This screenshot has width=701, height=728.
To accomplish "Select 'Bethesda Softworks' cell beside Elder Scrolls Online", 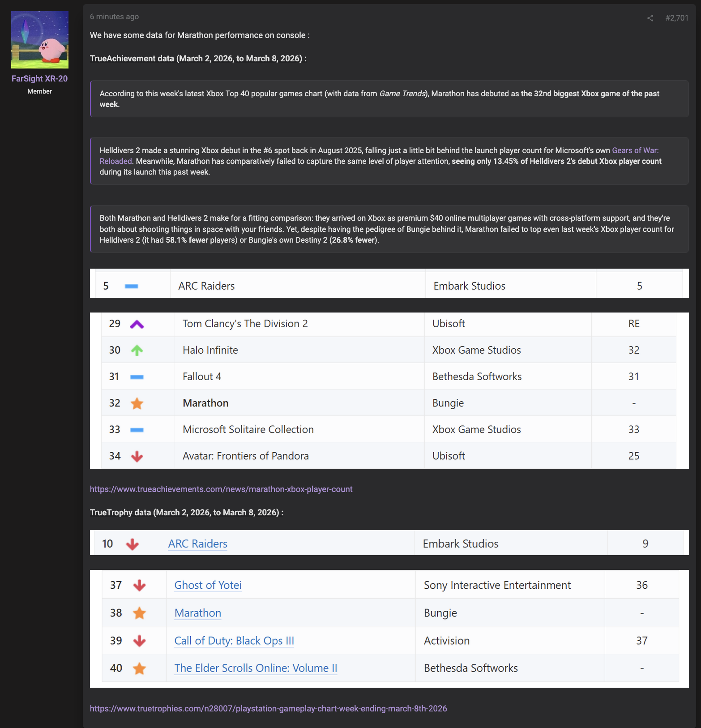I will pyautogui.click(x=510, y=668).
